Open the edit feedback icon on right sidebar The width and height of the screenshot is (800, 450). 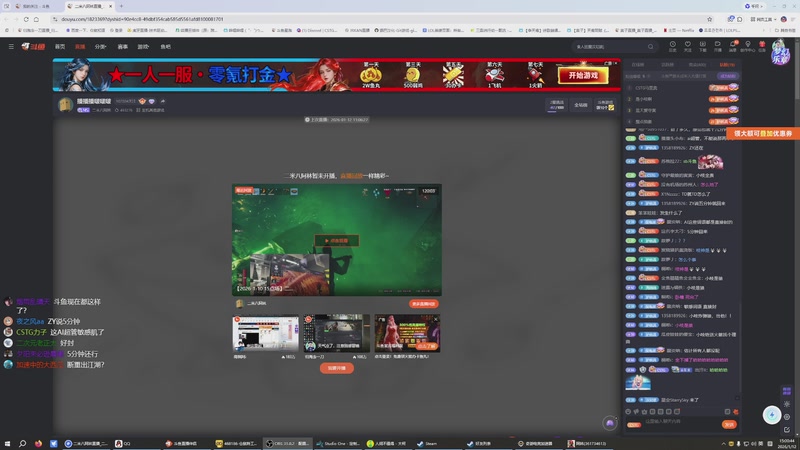tap(787, 430)
